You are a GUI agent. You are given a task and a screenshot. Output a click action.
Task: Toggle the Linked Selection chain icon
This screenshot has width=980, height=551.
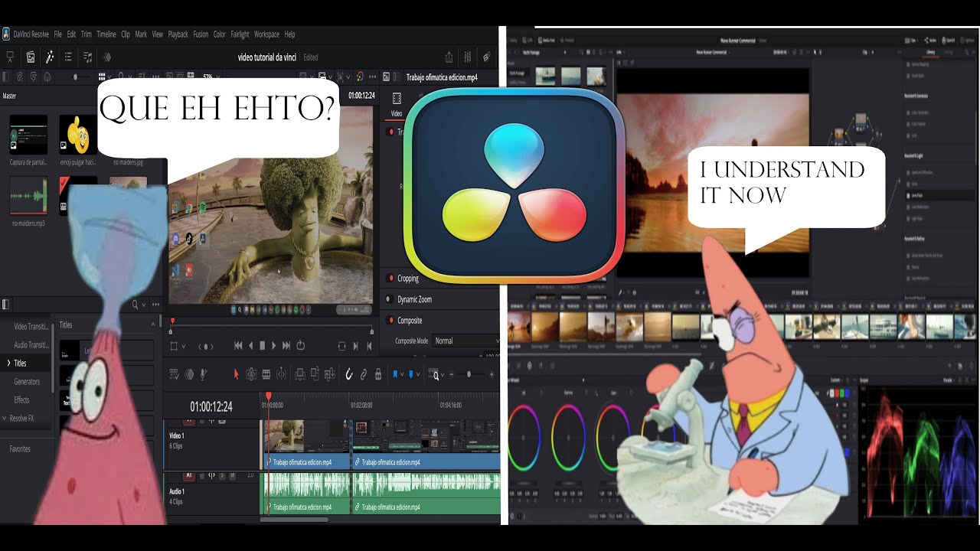[363, 374]
